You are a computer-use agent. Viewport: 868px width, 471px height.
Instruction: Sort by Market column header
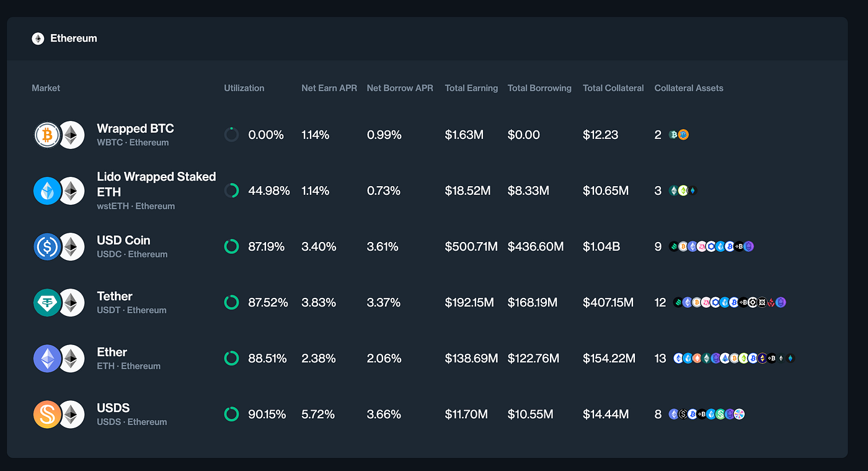coord(46,88)
